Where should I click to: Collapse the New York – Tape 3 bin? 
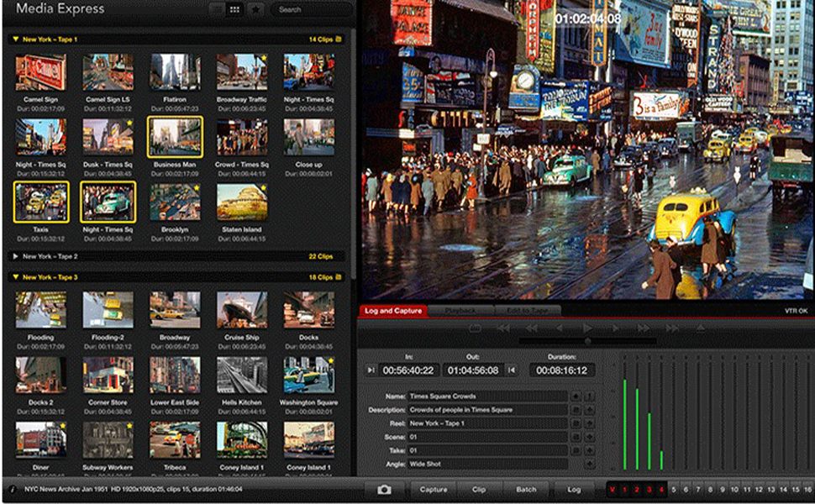pyautogui.click(x=15, y=277)
